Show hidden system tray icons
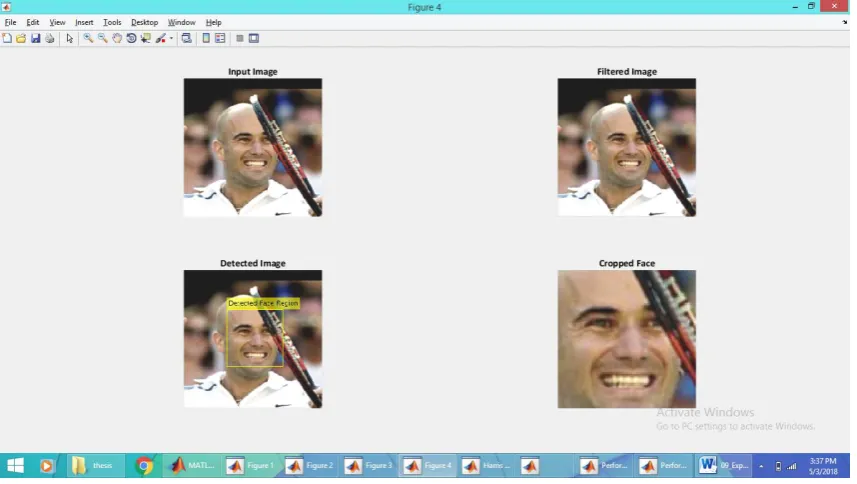The image size is (857, 484). 761,466
